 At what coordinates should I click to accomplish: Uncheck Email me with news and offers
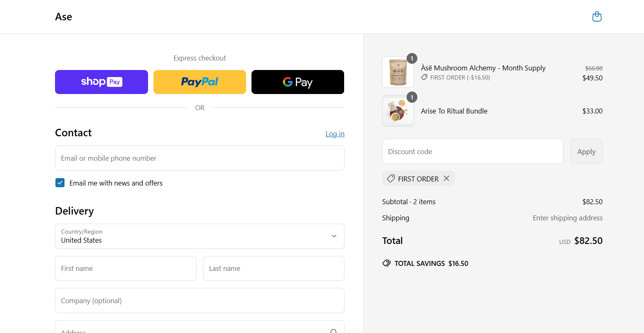(x=60, y=182)
